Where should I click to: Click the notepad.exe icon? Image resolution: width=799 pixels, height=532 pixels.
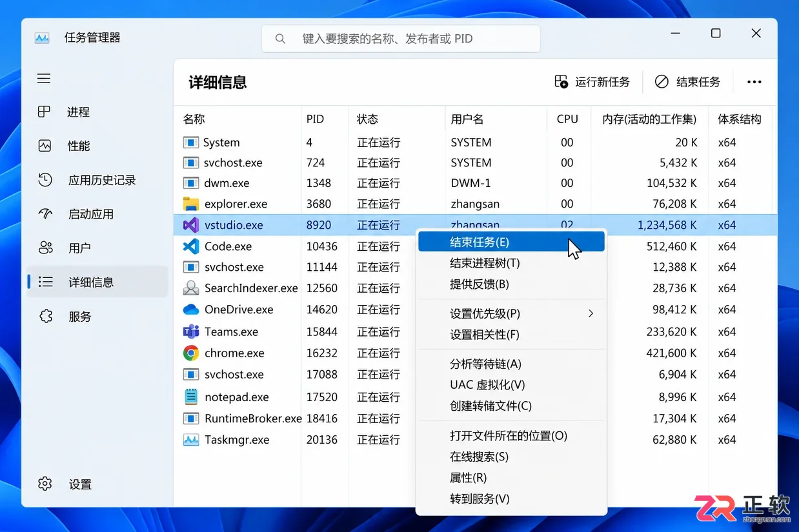(x=191, y=397)
